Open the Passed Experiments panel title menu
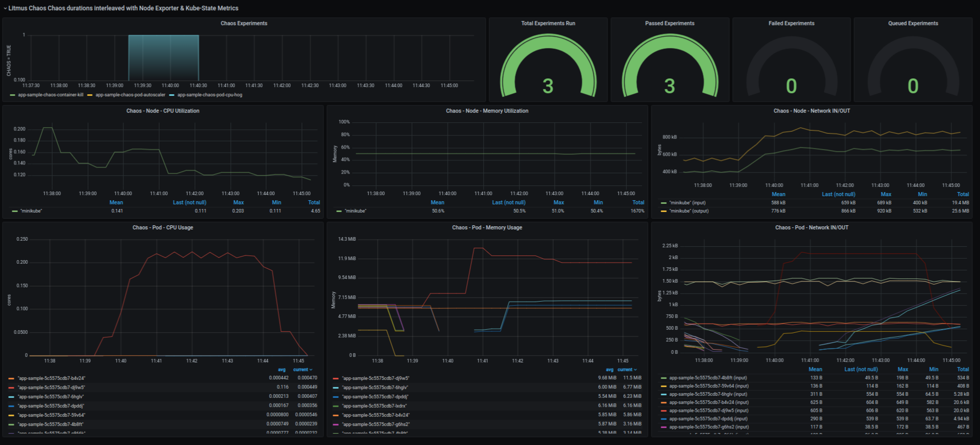This screenshot has height=445, width=980. [x=669, y=24]
